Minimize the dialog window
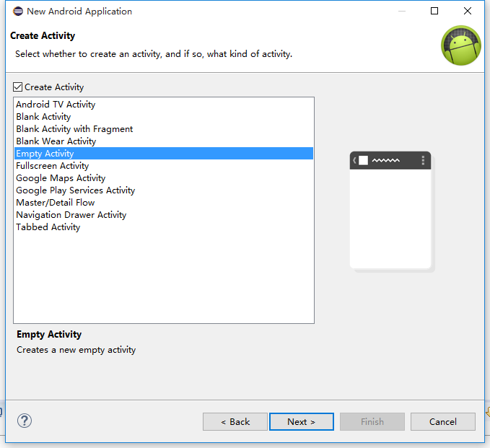490x448 pixels. tap(402, 11)
